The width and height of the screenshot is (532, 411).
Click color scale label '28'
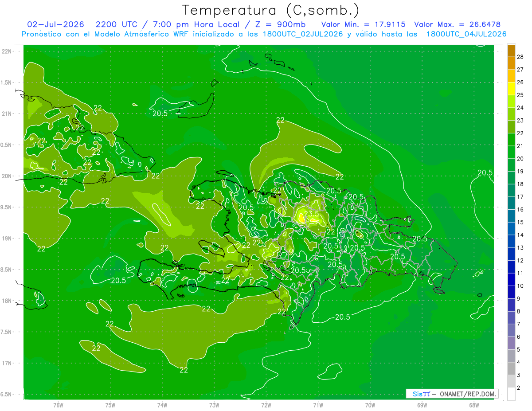[520, 57]
